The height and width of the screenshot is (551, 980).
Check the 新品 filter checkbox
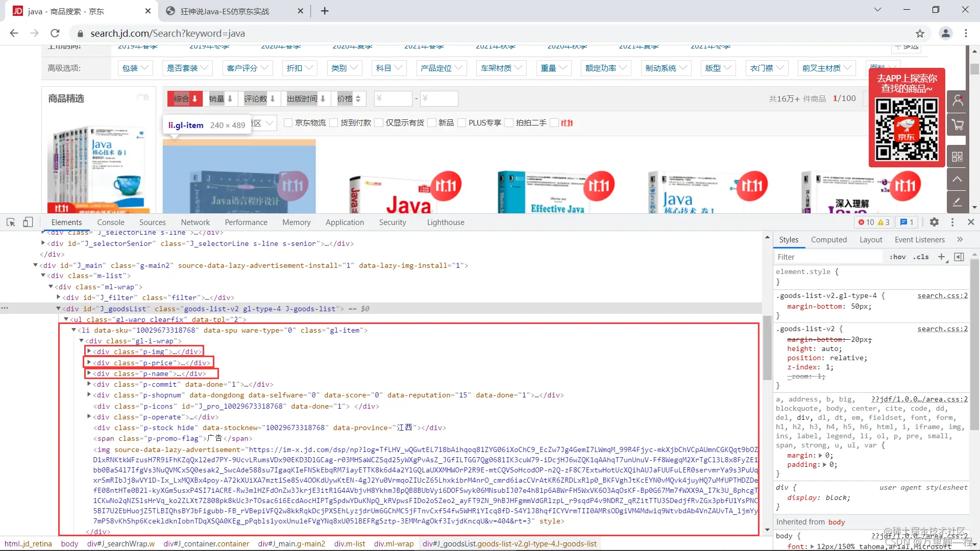[432, 123]
